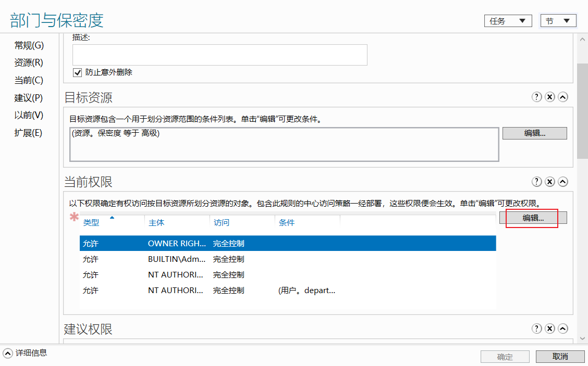Open help for 目标资源 section

coord(536,97)
